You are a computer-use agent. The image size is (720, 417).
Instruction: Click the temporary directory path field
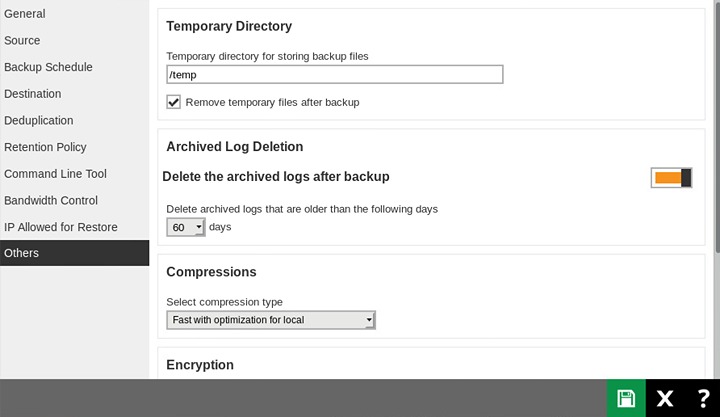(334, 75)
